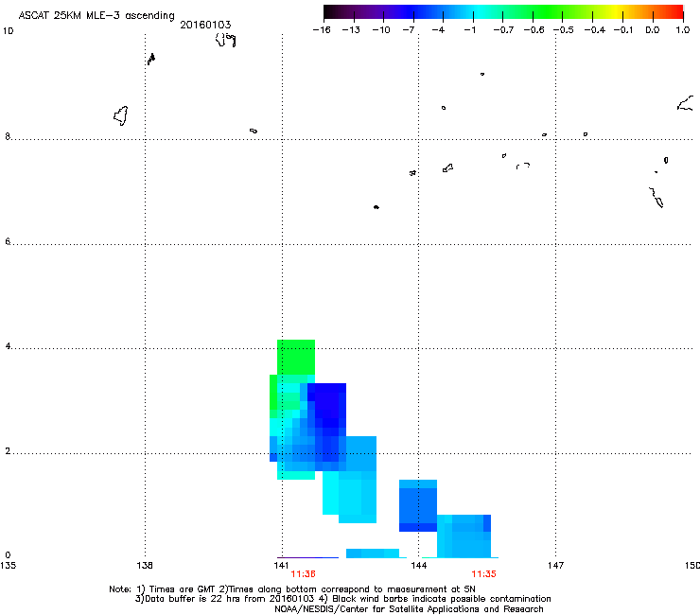Click the 'NOAA/NESDIS/Center for Satellite Applications' credit

click(x=409, y=609)
